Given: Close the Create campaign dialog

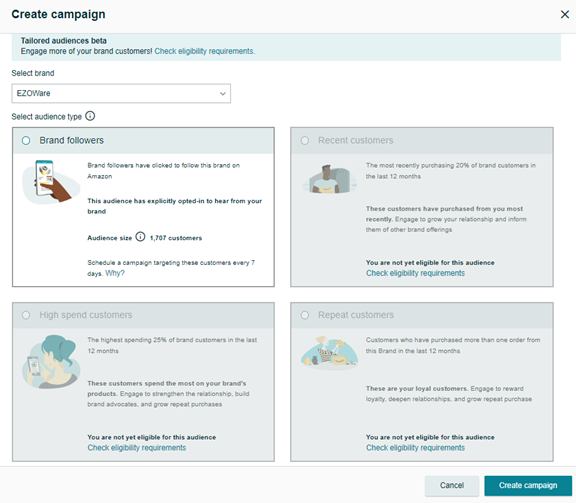Looking at the screenshot, I should [565, 14].
